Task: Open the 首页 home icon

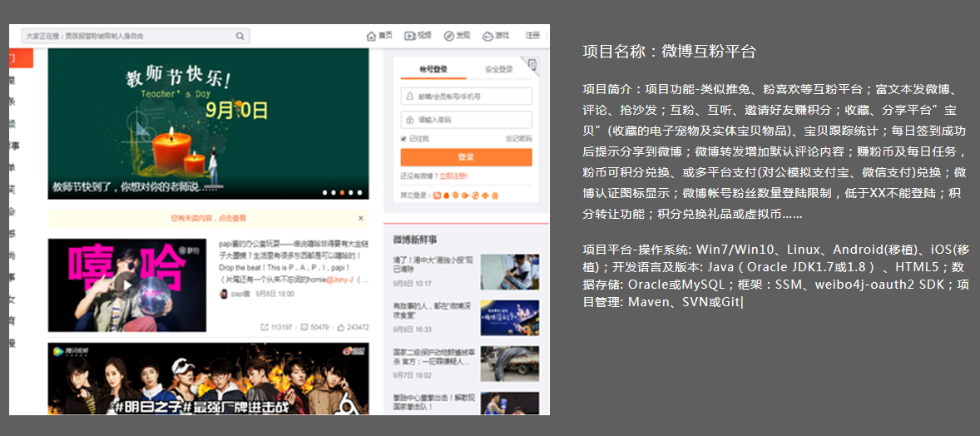Action: click(371, 36)
